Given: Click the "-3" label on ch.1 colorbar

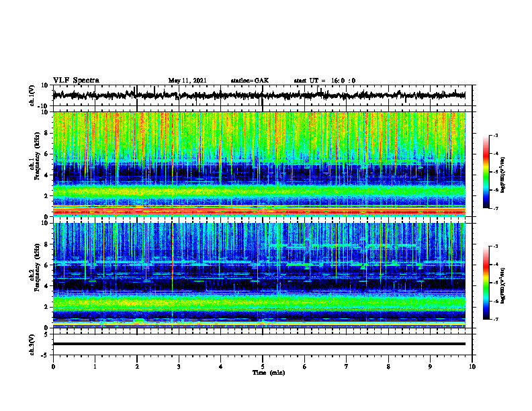Looking at the screenshot, I should pos(495,136).
